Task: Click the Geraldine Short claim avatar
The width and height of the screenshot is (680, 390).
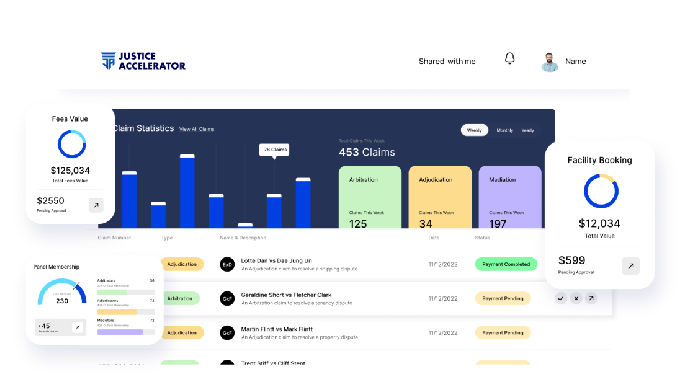Action: click(227, 298)
